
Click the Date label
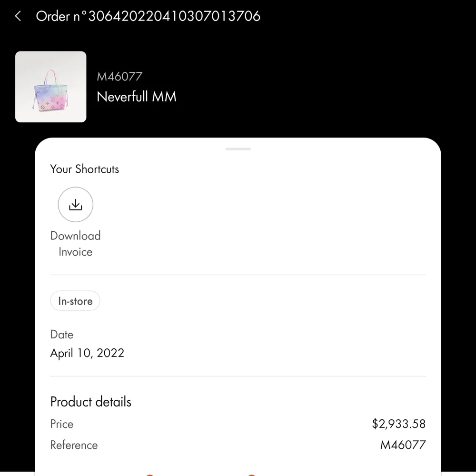62,335
